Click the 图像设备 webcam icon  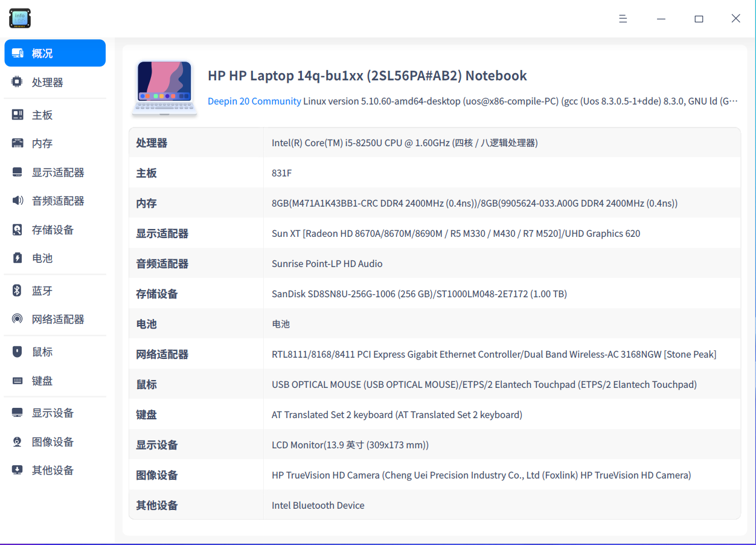coord(18,442)
